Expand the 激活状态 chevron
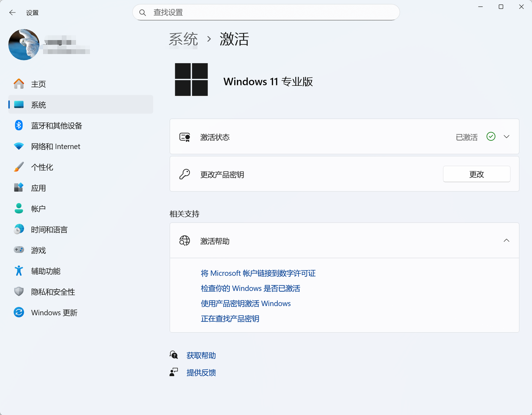Screen dimensions: 532x415 pos(507,137)
